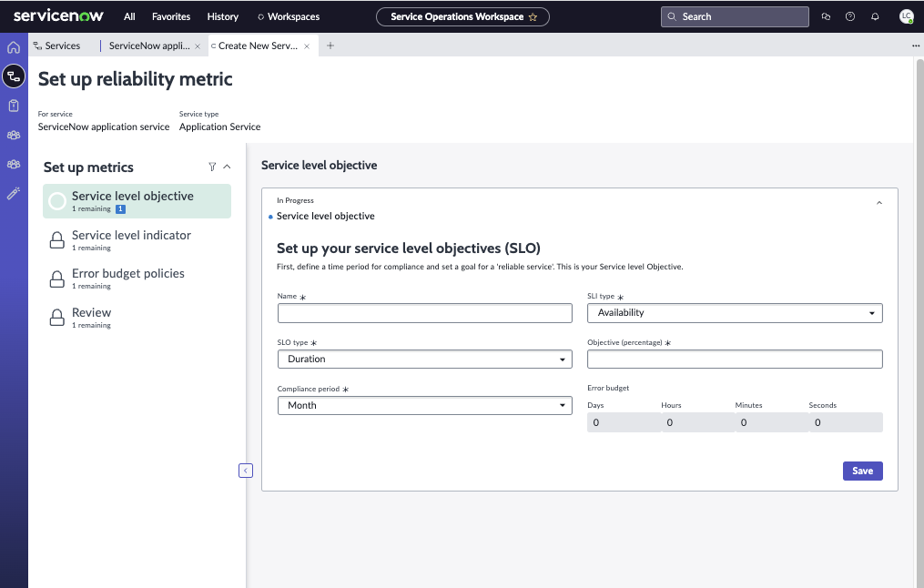
Task: Click the Error budget Hours field
Action: point(697,422)
